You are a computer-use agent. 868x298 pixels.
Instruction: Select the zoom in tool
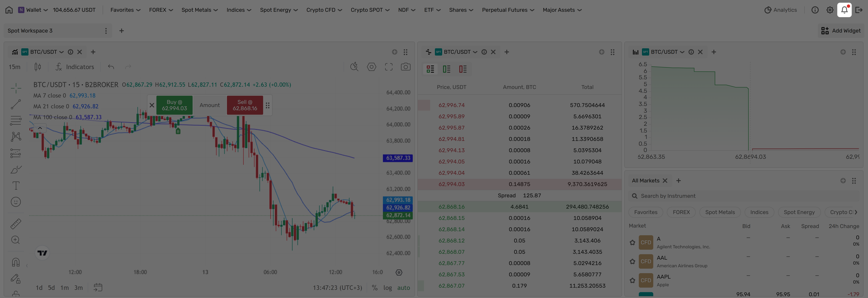(x=16, y=240)
